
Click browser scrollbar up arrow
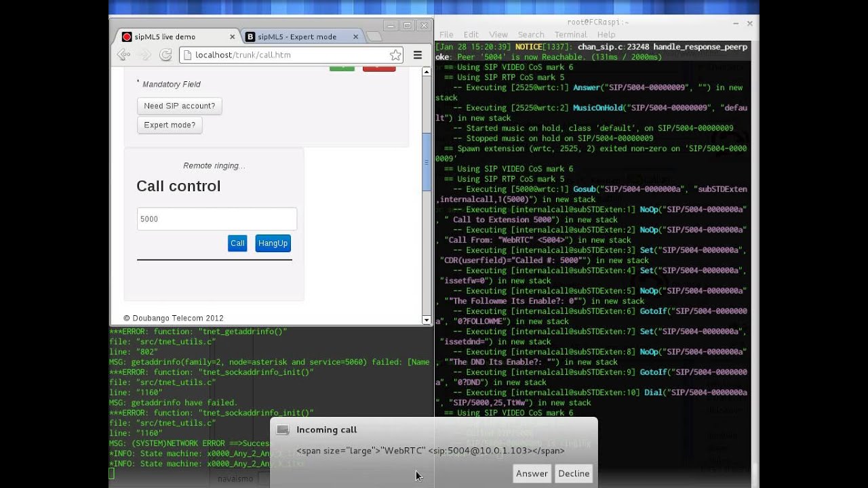point(427,72)
